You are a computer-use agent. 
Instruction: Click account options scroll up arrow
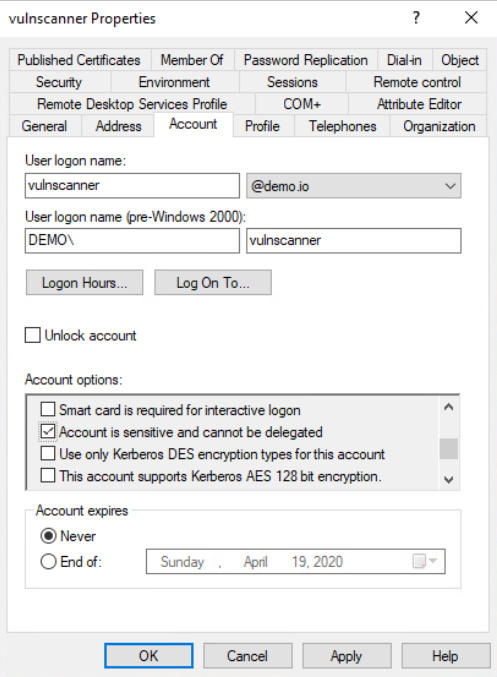[x=449, y=407]
